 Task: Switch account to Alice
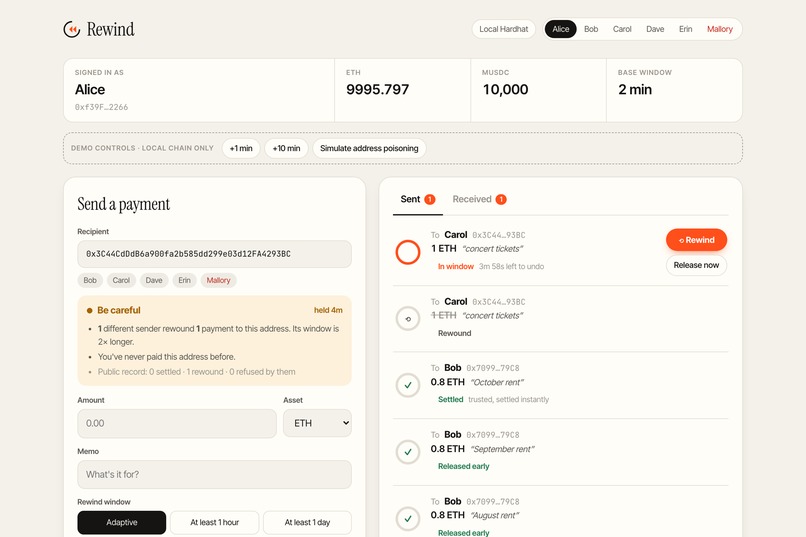(x=560, y=29)
